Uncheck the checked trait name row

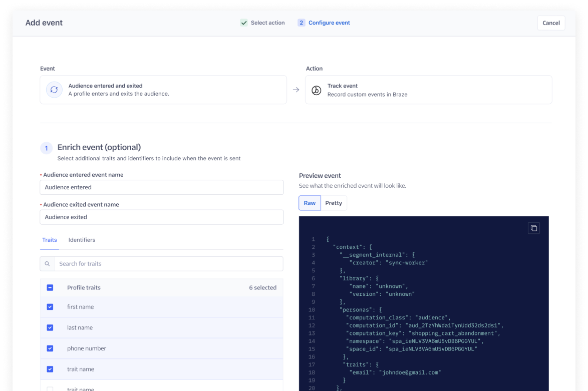pos(50,369)
